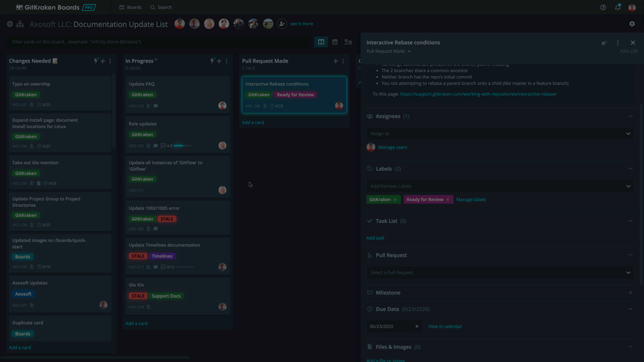
Task: Open the Typo on owership card
Action: pyautogui.click(x=60, y=94)
